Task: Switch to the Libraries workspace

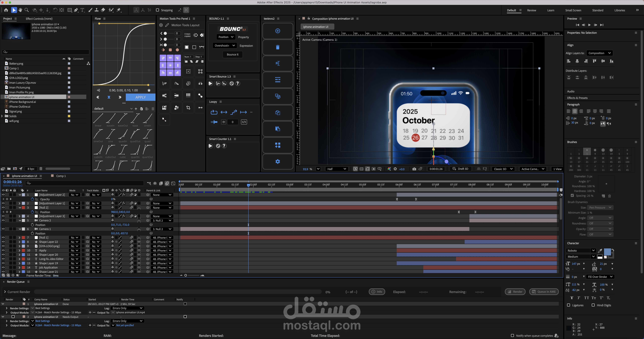Action: click(620, 10)
